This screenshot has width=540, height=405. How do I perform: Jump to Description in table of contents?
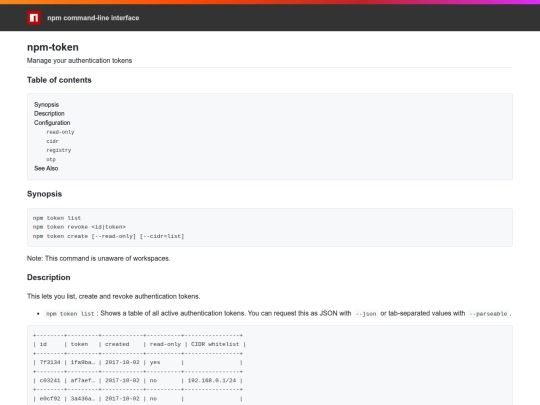point(49,114)
